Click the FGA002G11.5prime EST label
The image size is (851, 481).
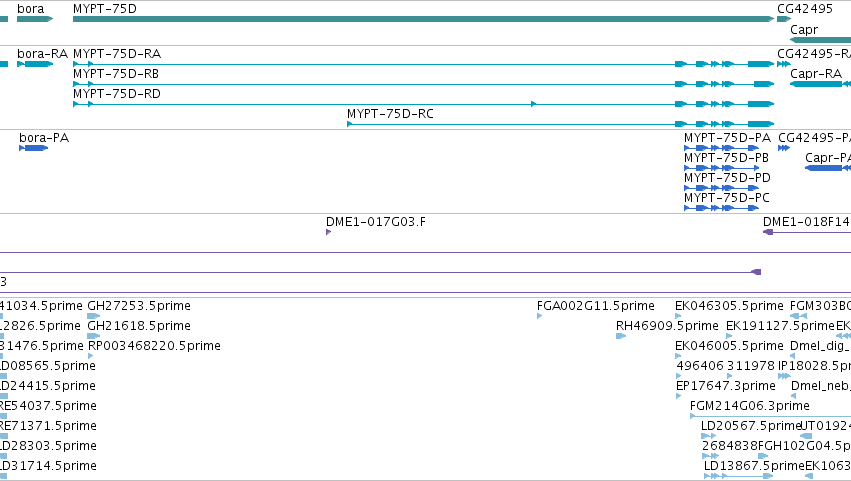tap(596, 306)
